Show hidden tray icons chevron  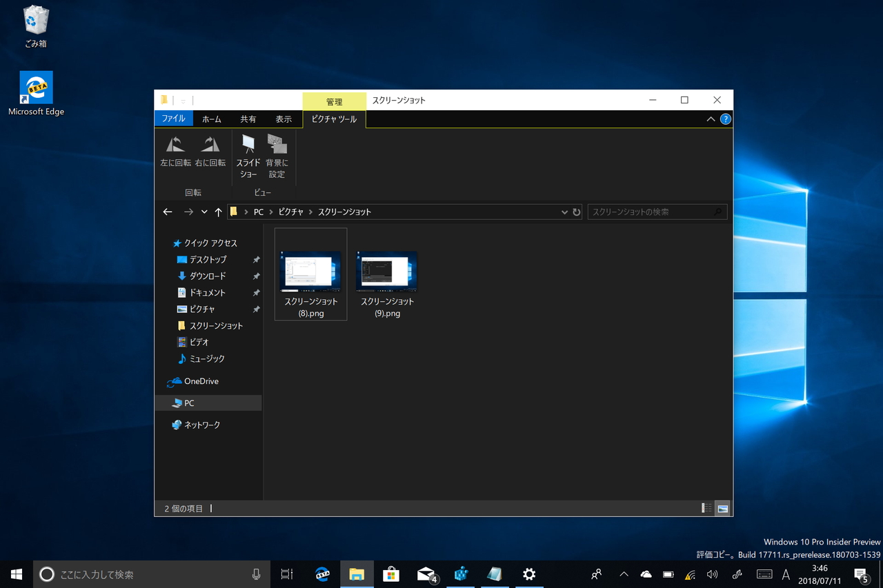tap(624, 574)
